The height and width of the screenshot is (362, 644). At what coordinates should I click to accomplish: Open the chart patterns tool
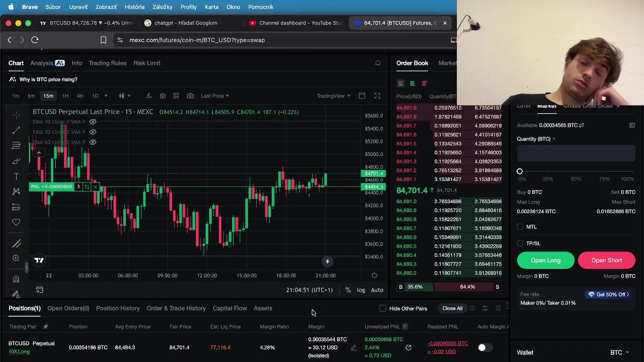tap(16, 191)
